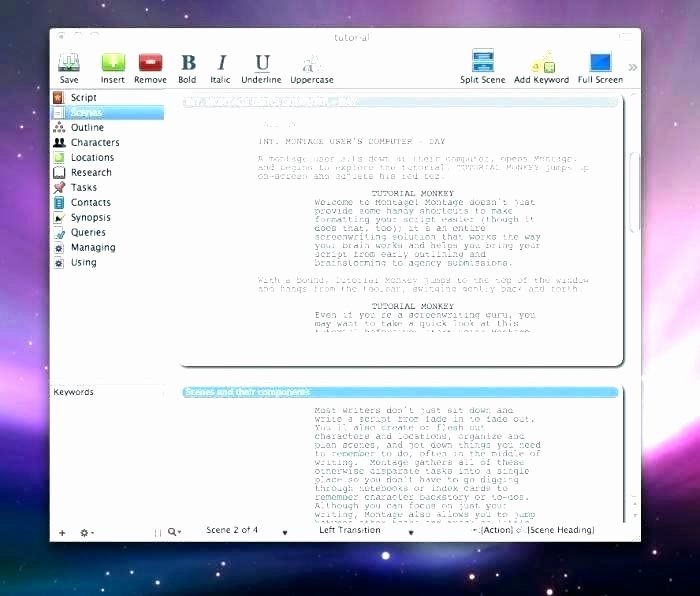Open Synopsis in the sidebar
This screenshot has width=700, height=596.
point(107,217)
